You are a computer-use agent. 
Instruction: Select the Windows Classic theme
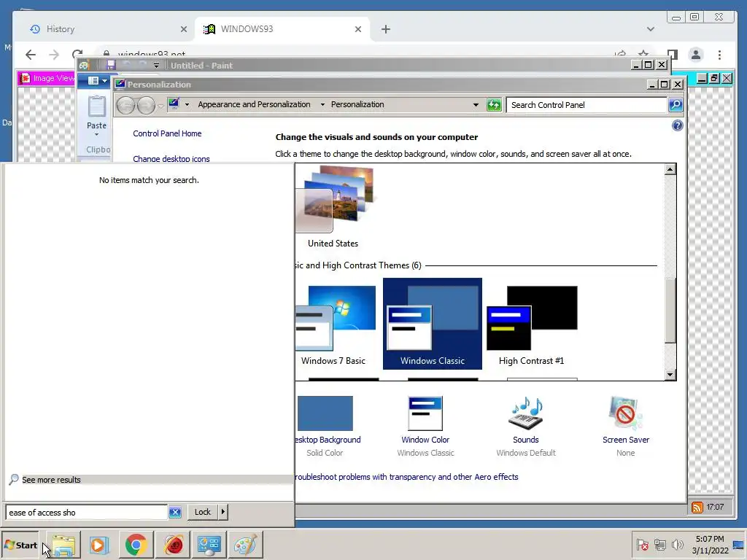coord(432,324)
